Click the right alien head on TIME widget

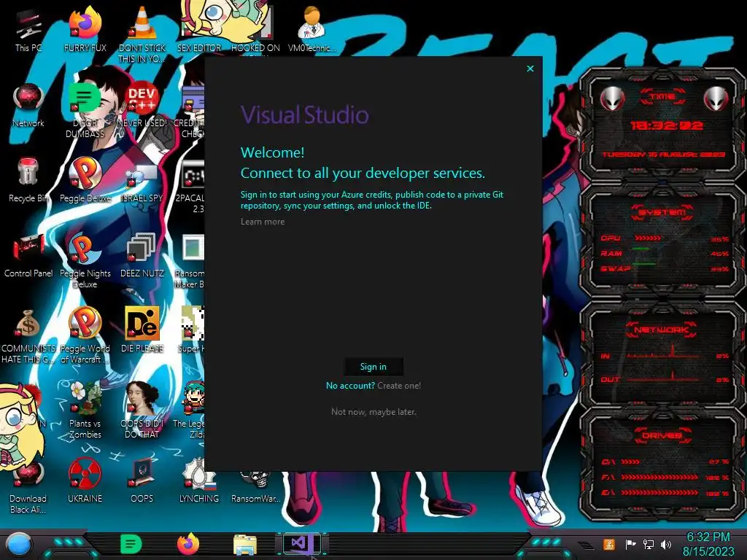click(716, 99)
